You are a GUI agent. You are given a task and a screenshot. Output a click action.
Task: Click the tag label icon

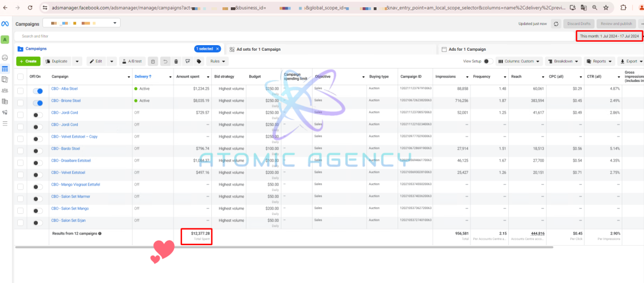pyautogui.click(x=199, y=61)
